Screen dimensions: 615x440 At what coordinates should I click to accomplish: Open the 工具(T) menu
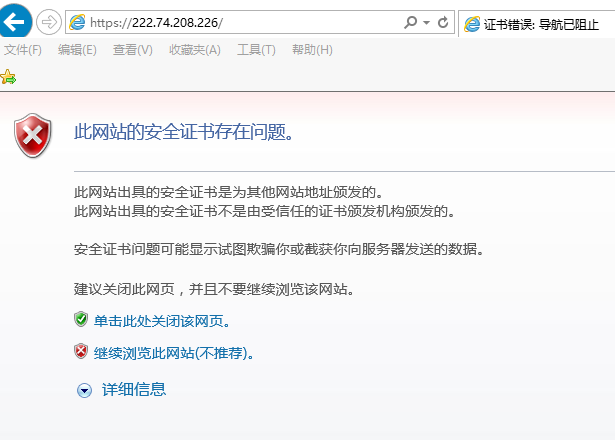pos(256,50)
